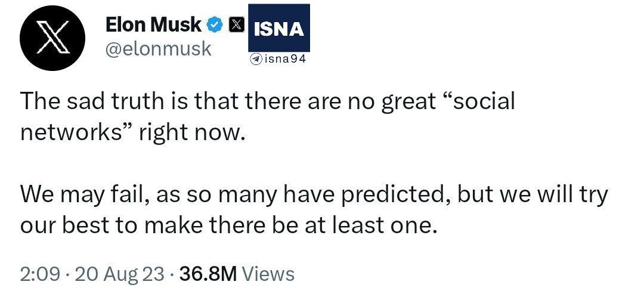Click the 2:09 post timestamp
644x294 pixels.
click(x=39, y=274)
